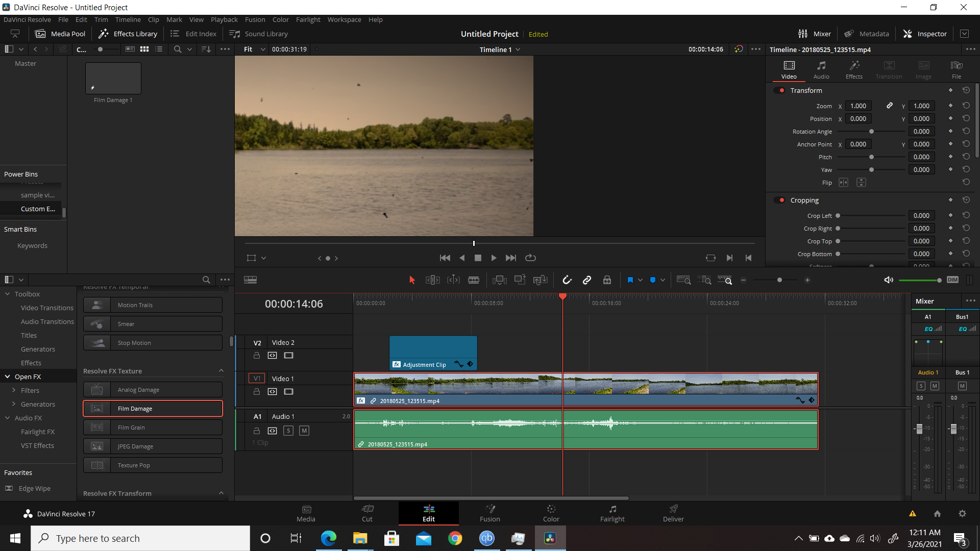Open the Timeline 1 name dropdown

[500, 49]
